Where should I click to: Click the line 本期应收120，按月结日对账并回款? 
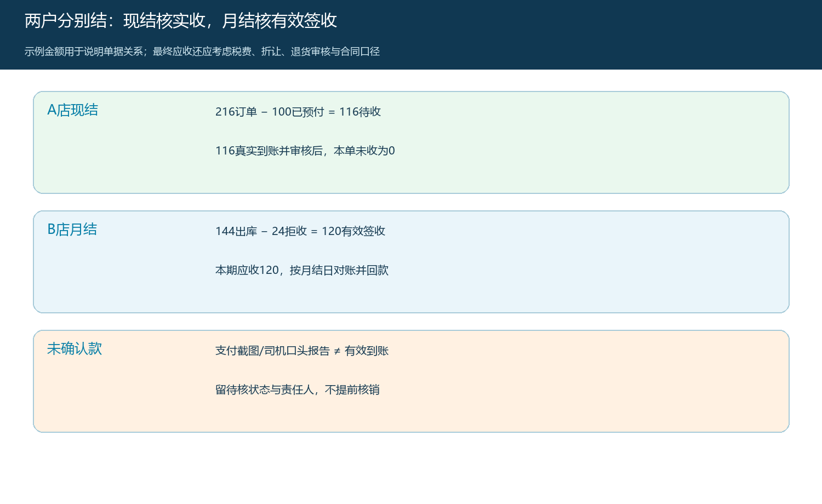302,270
